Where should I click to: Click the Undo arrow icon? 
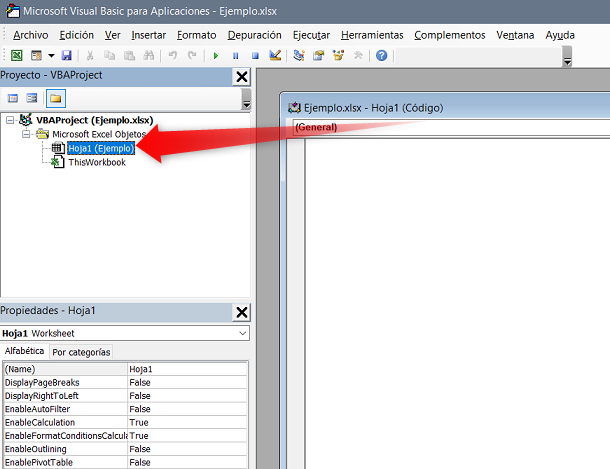click(x=173, y=56)
